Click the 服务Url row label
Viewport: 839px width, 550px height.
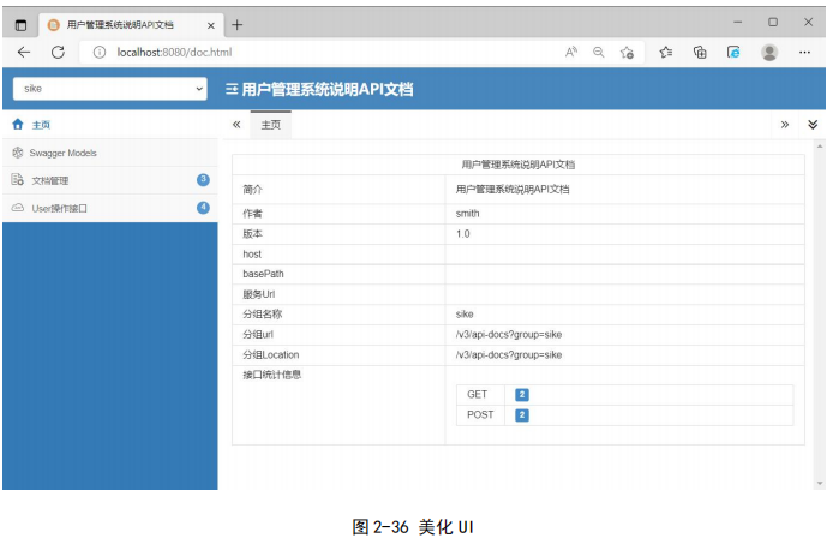(259, 294)
